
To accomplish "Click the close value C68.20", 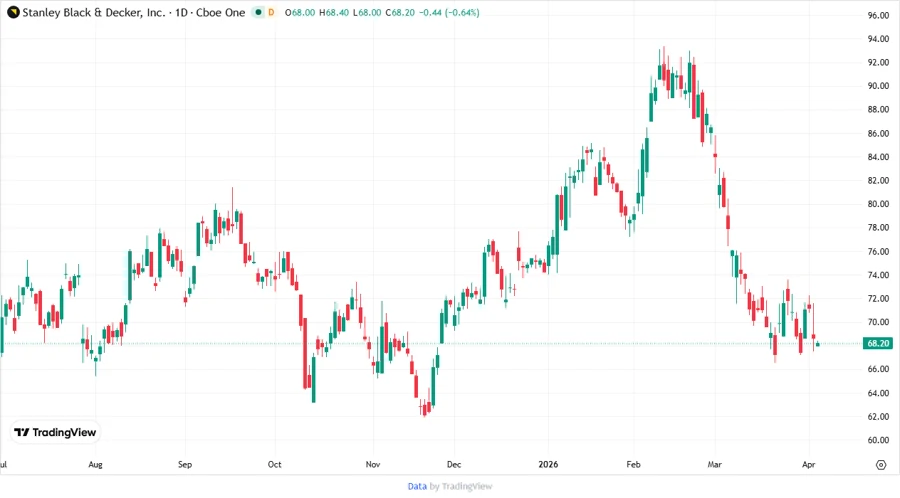I will pos(400,13).
